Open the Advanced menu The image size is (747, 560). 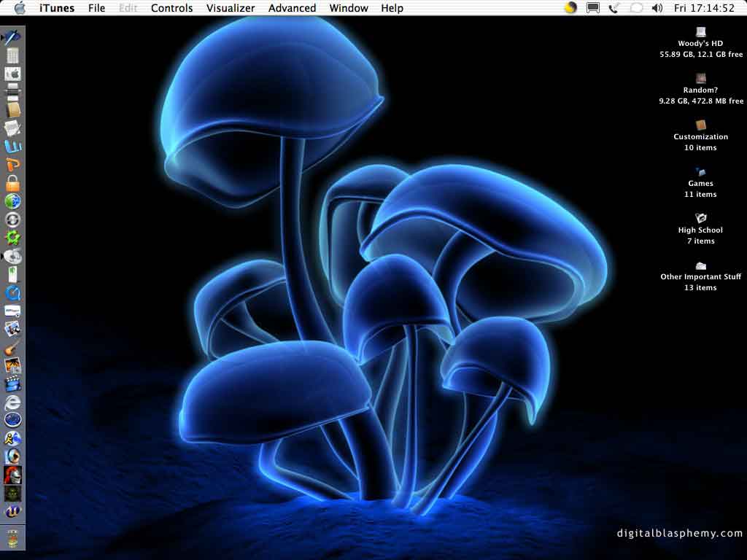(x=292, y=8)
